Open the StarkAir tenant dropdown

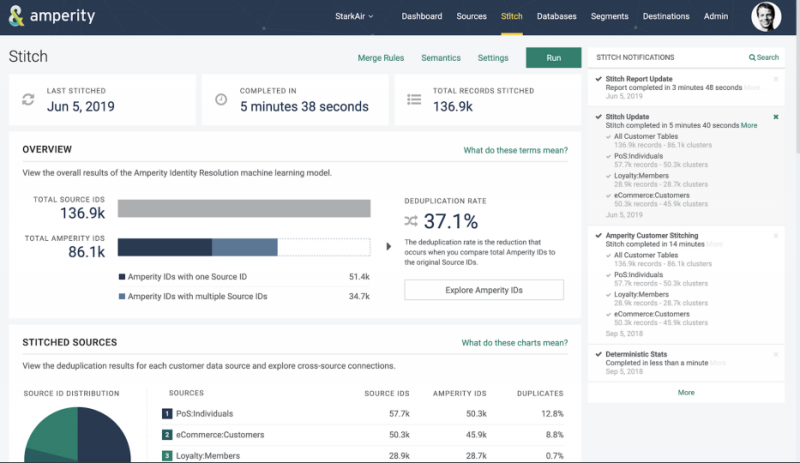354,16
